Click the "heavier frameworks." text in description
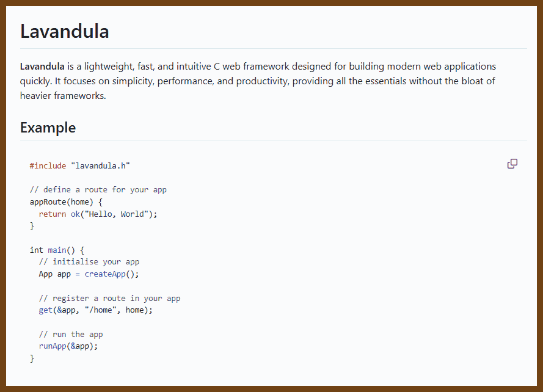 click(x=63, y=95)
